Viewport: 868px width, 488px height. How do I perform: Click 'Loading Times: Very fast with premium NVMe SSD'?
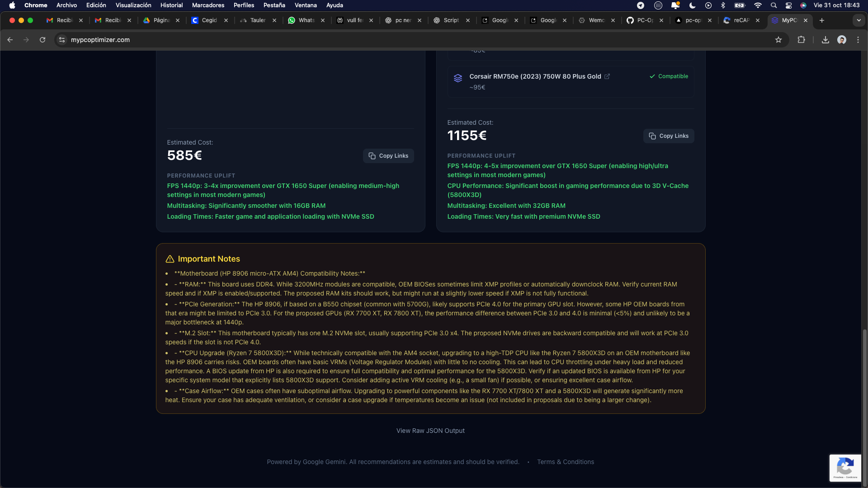coord(524,216)
